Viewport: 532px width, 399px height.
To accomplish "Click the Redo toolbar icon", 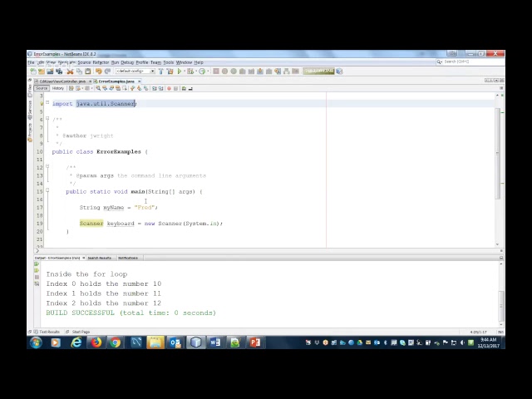I will click(x=107, y=71).
